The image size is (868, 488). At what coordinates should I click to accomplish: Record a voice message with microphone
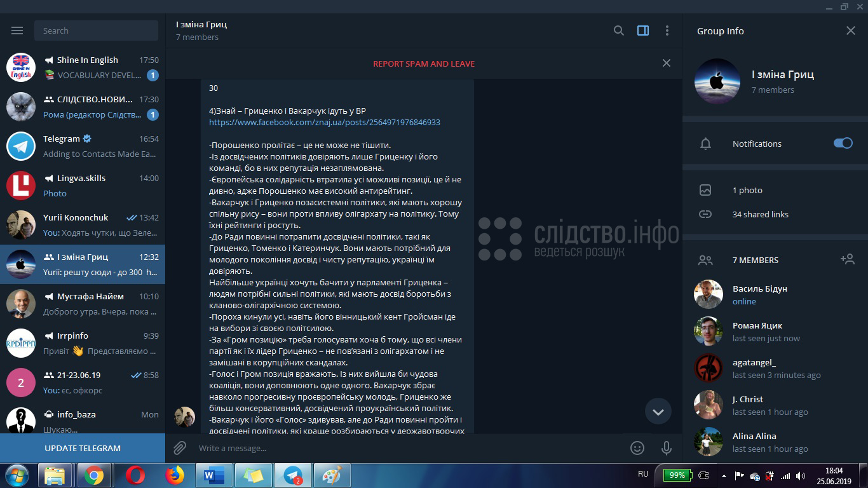coord(667,448)
